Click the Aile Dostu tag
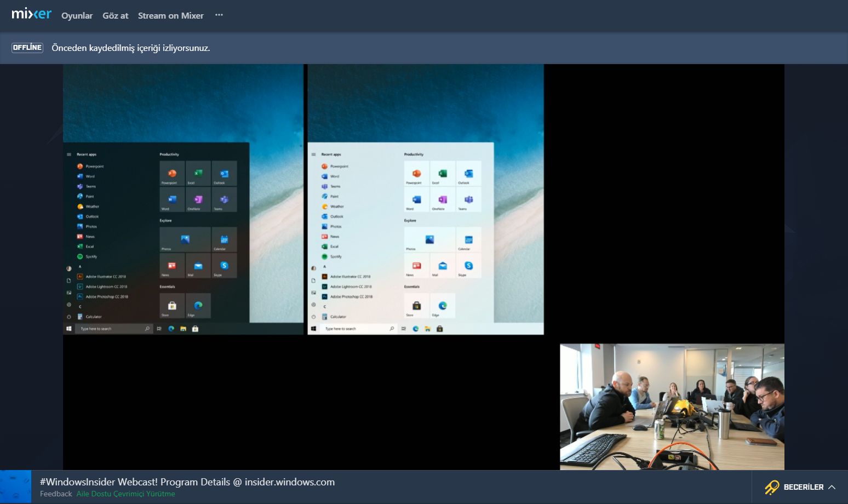This screenshot has height=504, width=848. tap(94, 494)
